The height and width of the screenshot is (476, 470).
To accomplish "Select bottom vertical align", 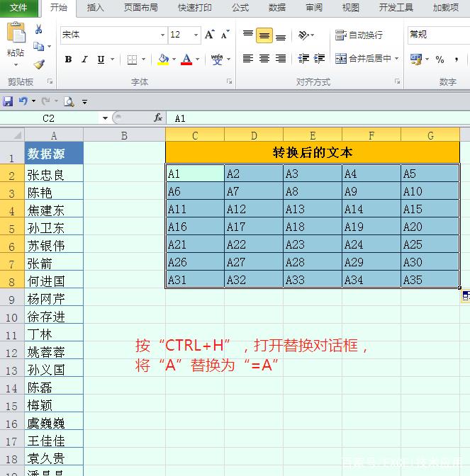I will (281, 36).
